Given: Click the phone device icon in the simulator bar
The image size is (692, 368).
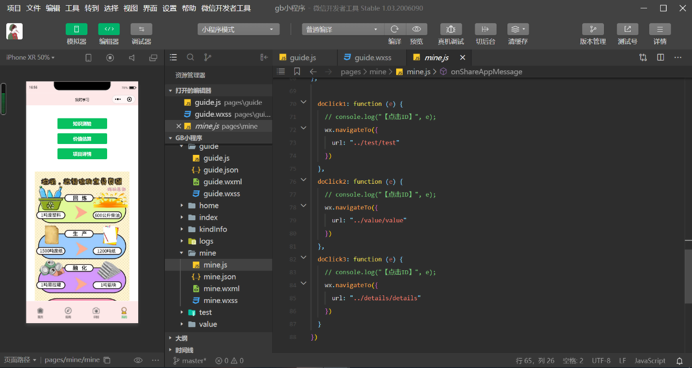Looking at the screenshot, I should (88, 58).
